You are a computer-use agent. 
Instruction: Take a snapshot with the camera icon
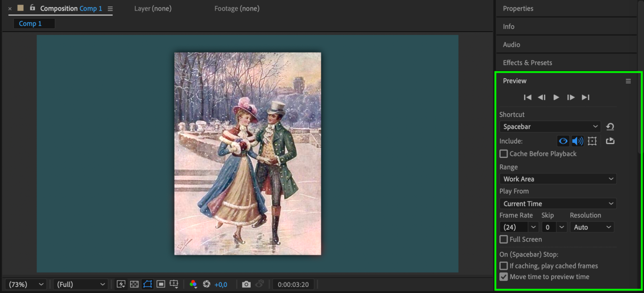(x=246, y=284)
